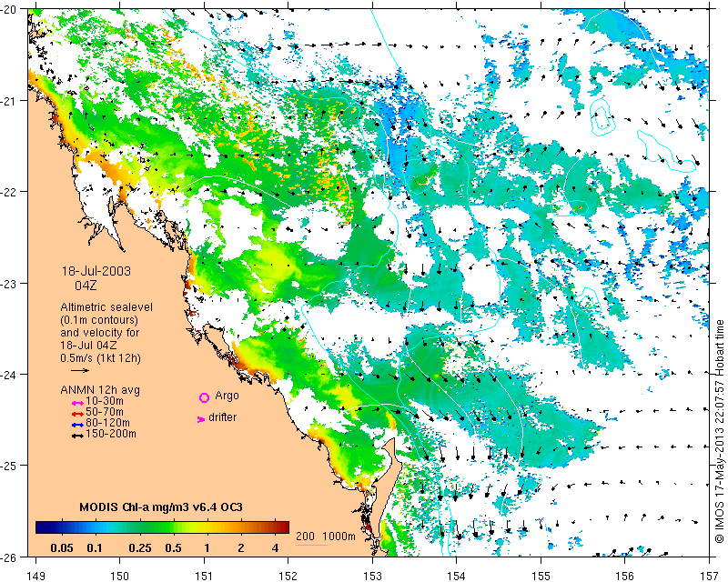
Task: Click the '(0.1m contours)' text
Action: 99,320
